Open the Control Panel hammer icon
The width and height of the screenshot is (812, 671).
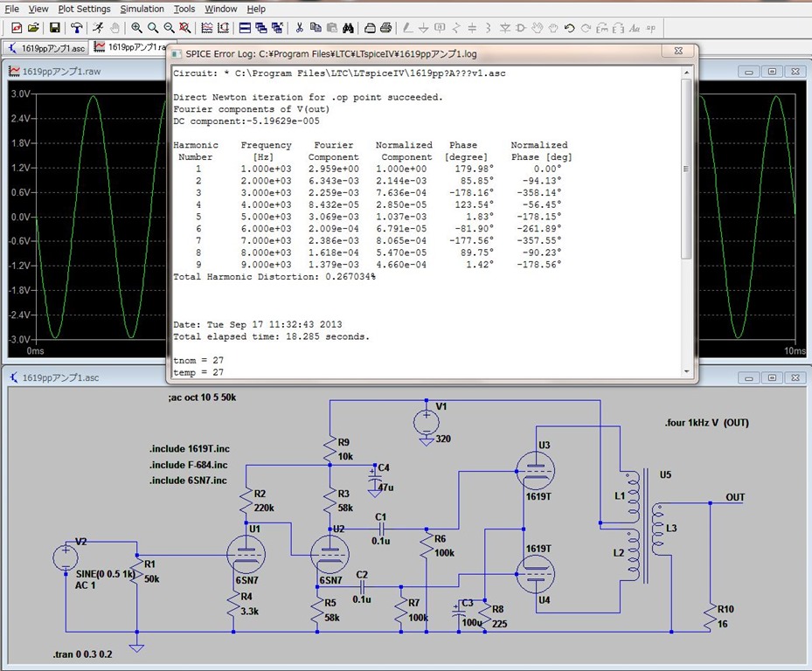(77, 28)
